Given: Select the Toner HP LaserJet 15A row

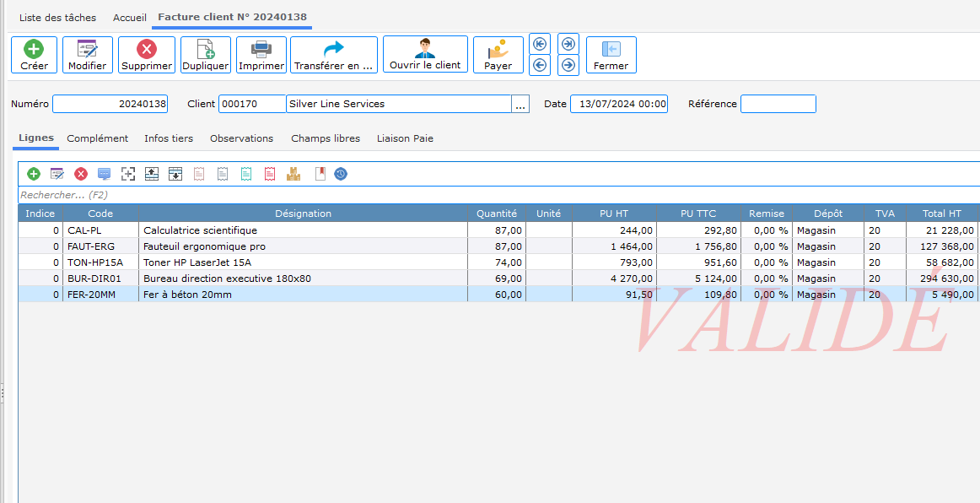Looking at the screenshot, I should coord(304,262).
